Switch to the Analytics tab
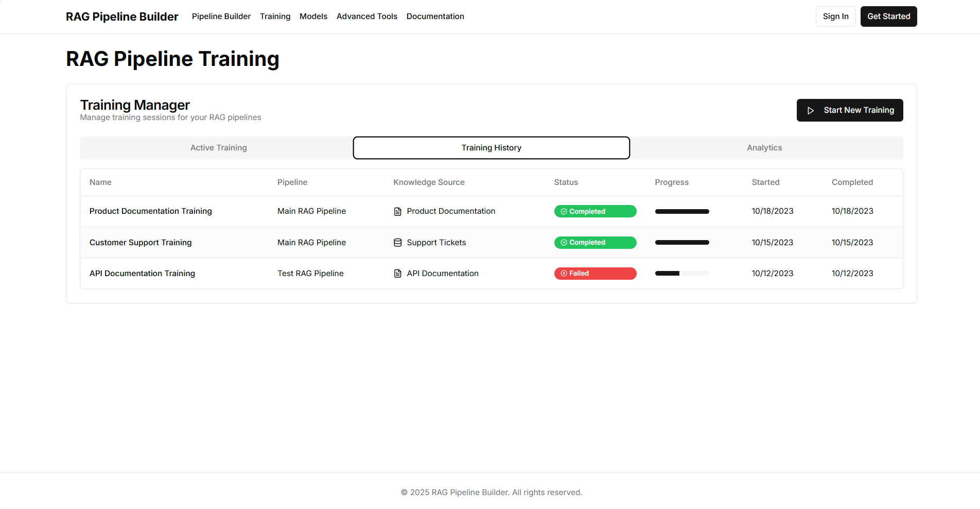This screenshot has width=980, height=509. [764, 148]
